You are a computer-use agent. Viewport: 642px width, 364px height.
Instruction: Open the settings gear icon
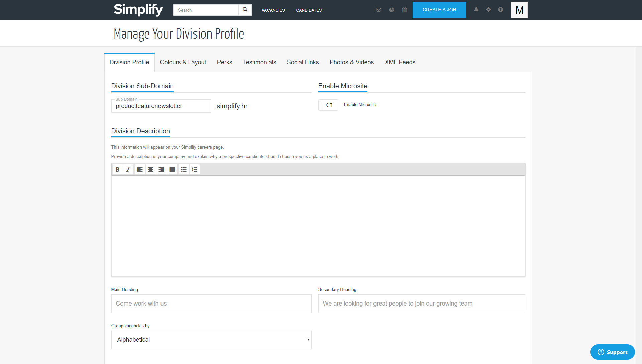pos(488,10)
